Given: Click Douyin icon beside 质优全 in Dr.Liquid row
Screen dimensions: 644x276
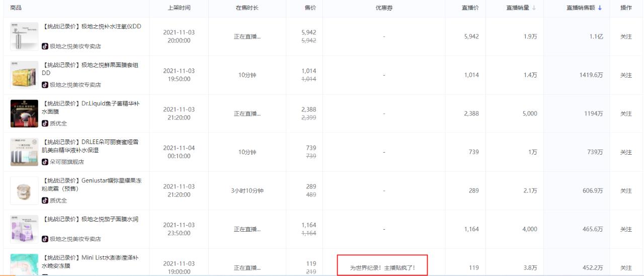Looking at the screenshot, I should tap(45, 123).
